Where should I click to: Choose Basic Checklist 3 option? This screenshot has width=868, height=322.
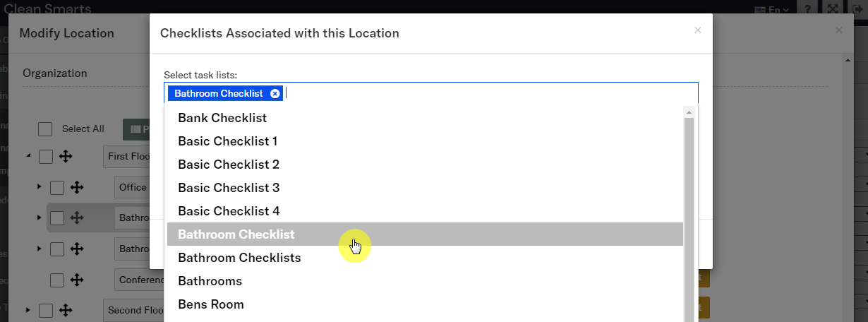tap(229, 188)
